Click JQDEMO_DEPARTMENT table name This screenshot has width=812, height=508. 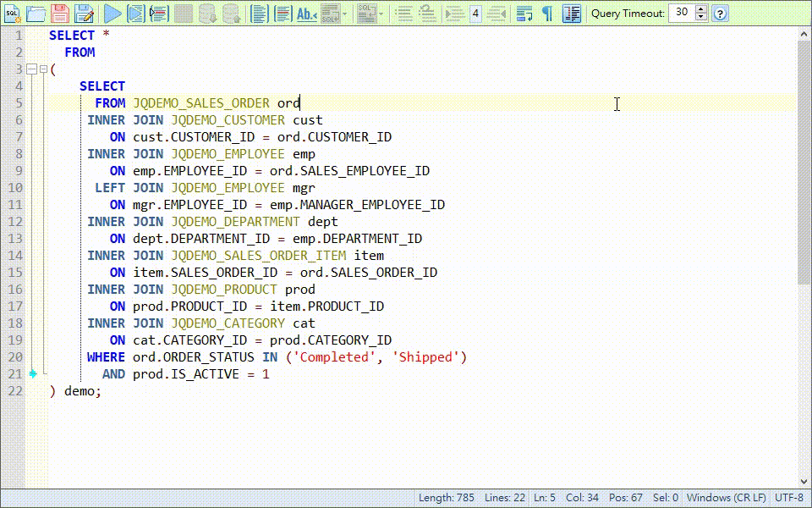[236, 222]
